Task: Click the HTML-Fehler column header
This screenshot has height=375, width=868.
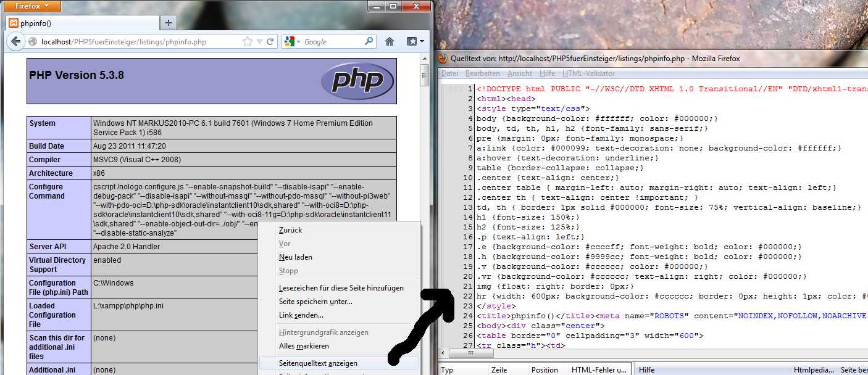Action: tap(599, 370)
